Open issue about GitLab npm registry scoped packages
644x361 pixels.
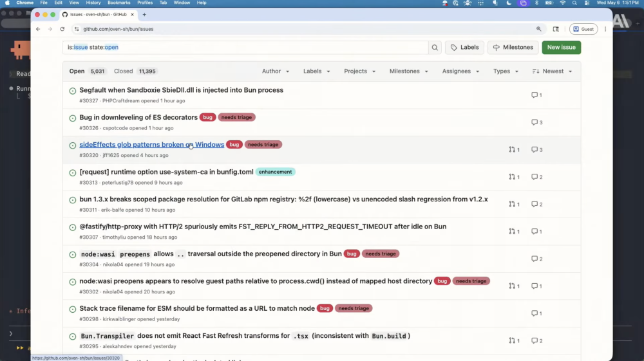tap(283, 199)
